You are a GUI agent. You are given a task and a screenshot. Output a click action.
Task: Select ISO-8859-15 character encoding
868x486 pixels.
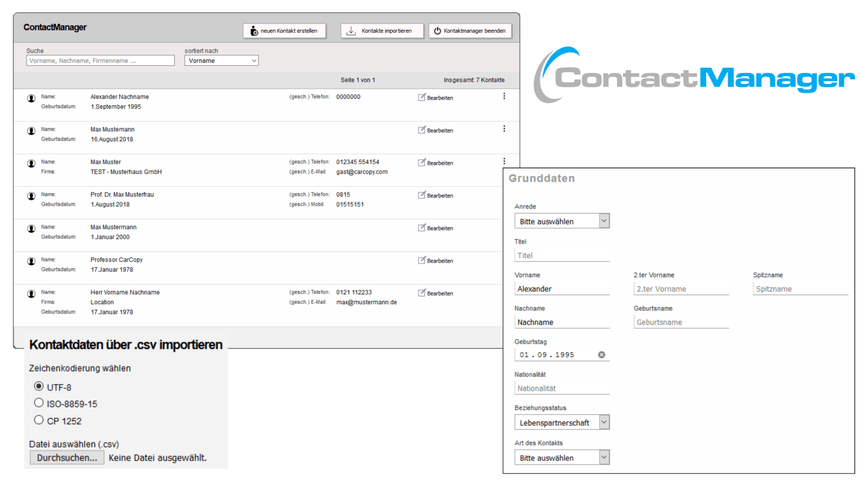tap(39, 402)
